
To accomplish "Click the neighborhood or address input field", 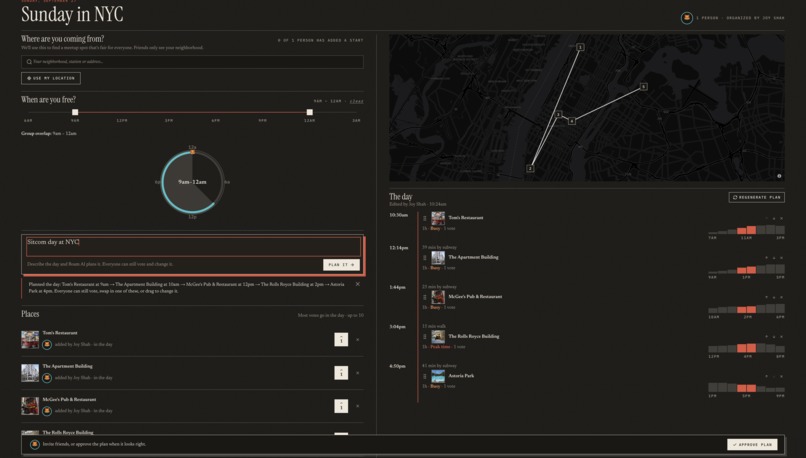I will pyautogui.click(x=192, y=62).
